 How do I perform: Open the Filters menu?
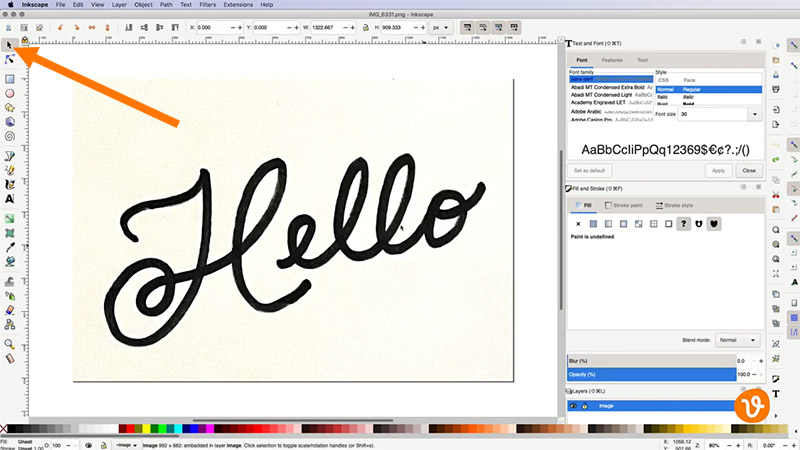pyautogui.click(x=207, y=5)
